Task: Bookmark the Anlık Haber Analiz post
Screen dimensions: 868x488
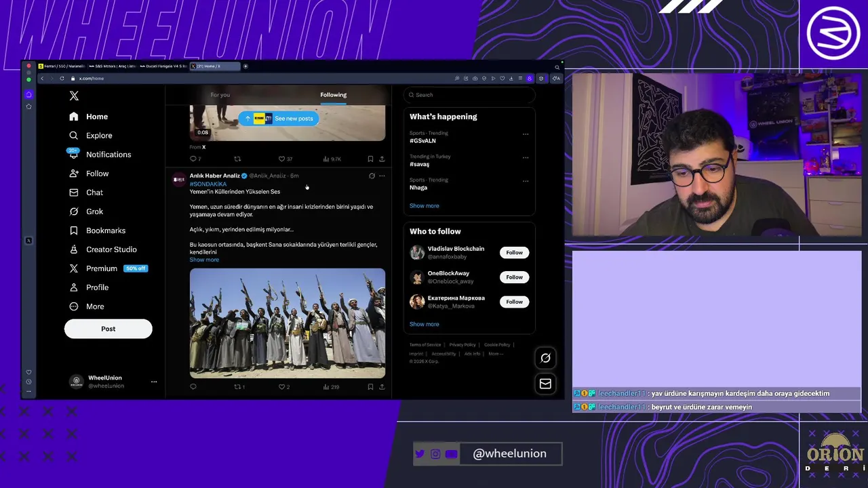Action: point(370,387)
